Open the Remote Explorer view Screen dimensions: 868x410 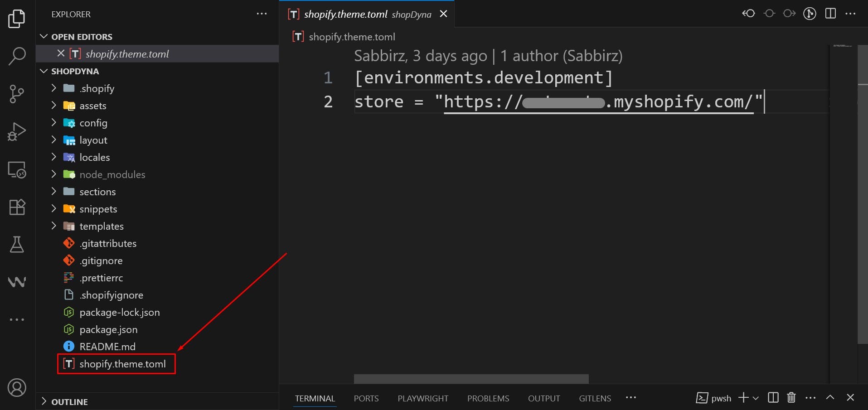tap(17, 169)
